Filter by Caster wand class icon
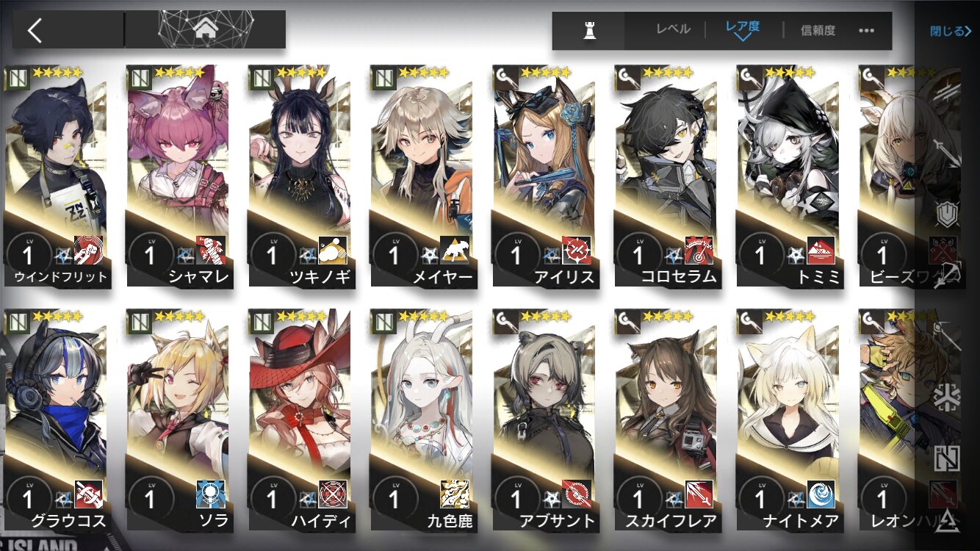This screenshot has height=551, width=980. 947,336
